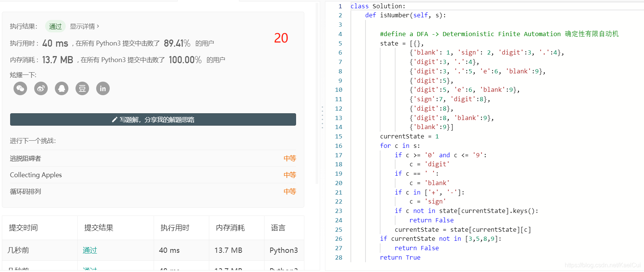Open 显示详情 details link
Viewport: 644px width, 272px height.
click(x=85, y=26)
